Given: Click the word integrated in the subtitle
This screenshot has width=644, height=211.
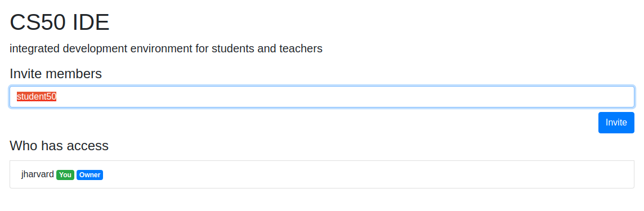Looking at the screenshot, I should click(x=35, y=49).
